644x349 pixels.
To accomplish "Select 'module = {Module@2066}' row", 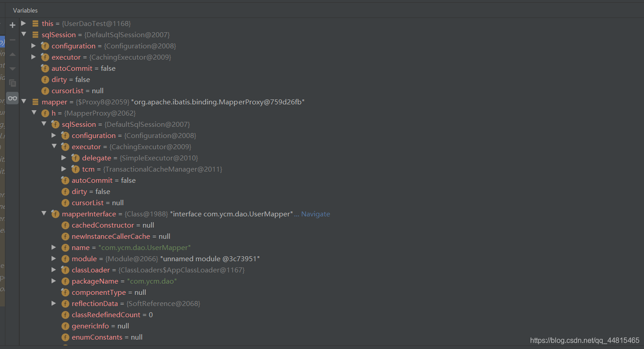I will tap(332, 259).
